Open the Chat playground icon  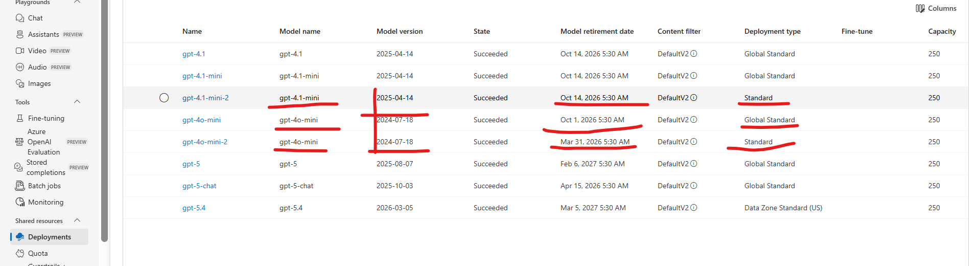(20, 18)
